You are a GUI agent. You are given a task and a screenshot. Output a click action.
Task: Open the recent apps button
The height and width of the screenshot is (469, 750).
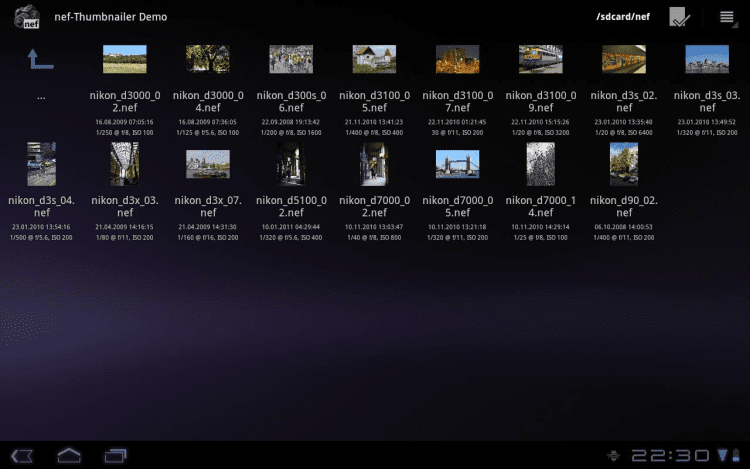115,456
